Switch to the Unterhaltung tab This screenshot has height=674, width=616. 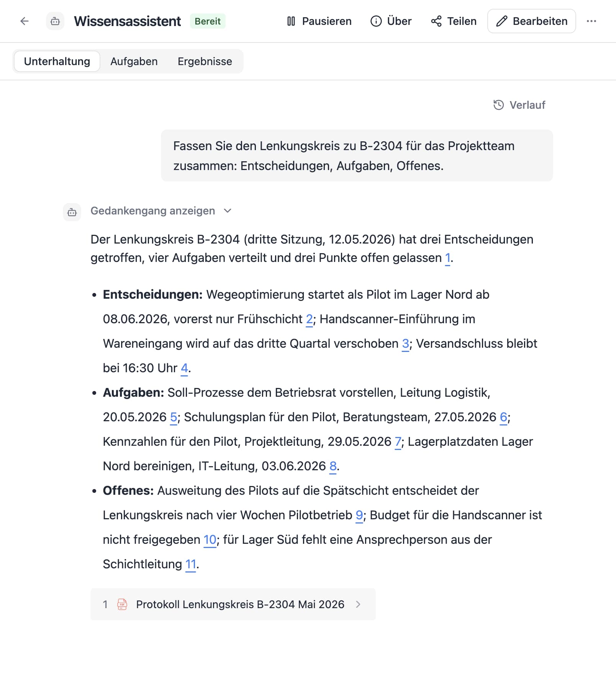point(57,61)
